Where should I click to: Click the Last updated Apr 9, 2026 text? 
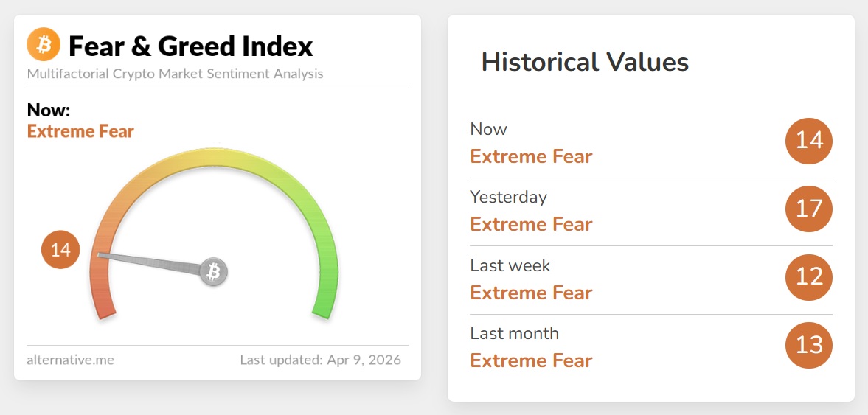[x=320, y=360]
